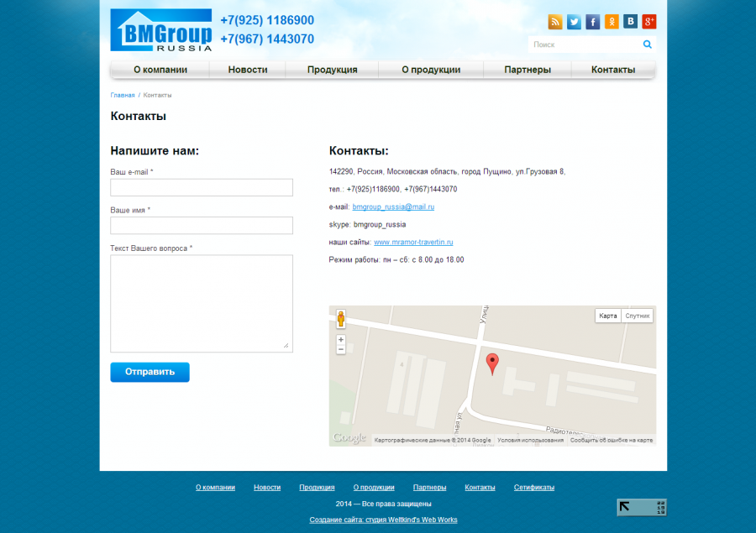The height and width of the screenshot is (533, 756).
Task: Click the Ваш e-mail input field
Action: point(202,187)
